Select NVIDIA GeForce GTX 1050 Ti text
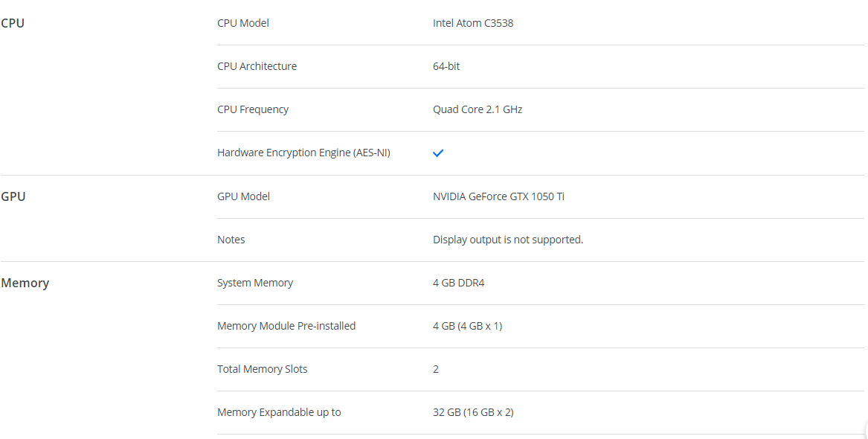 498,196
